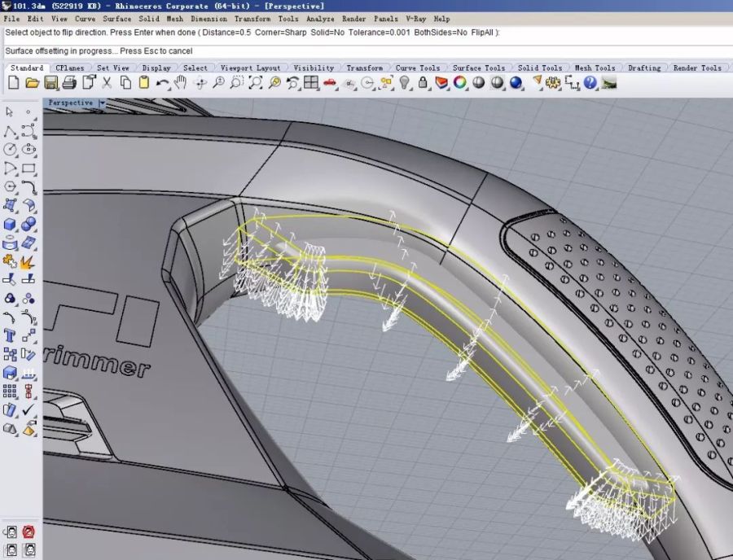Select the Explode tool icon
The width and height of the screenshot is (733, 560).
(x=28, y=262)
